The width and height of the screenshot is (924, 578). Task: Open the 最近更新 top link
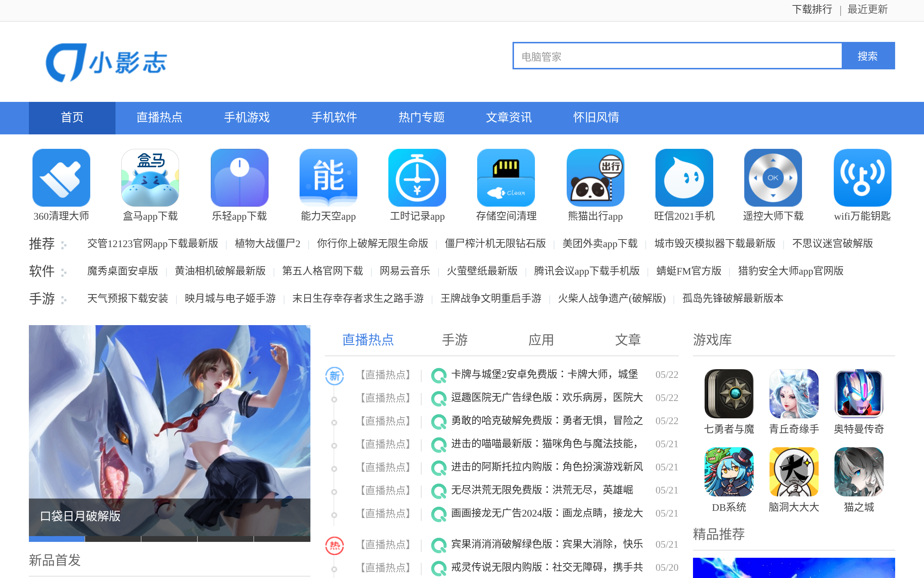(867, 9)
